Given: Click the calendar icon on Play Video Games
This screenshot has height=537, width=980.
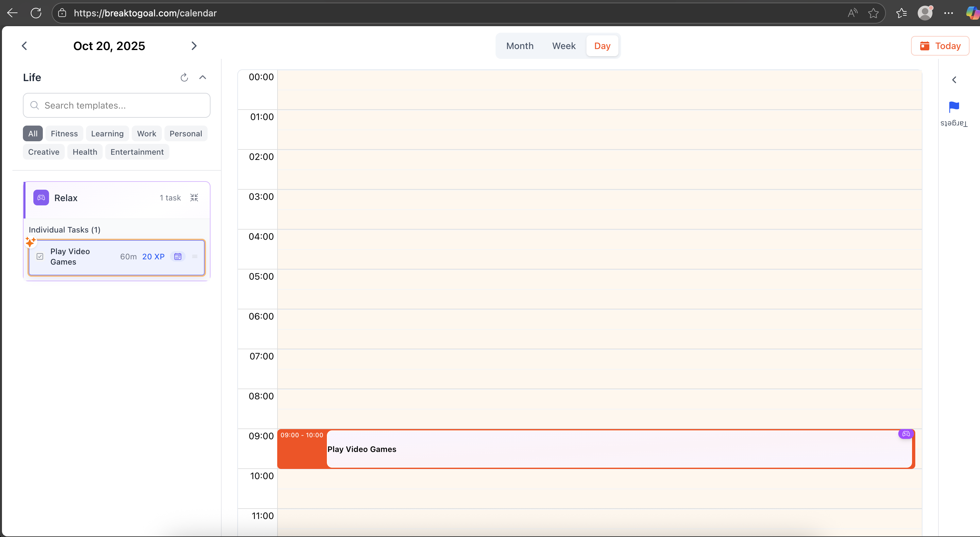Looking at the screenshot, I should click(x=178, y=256).
